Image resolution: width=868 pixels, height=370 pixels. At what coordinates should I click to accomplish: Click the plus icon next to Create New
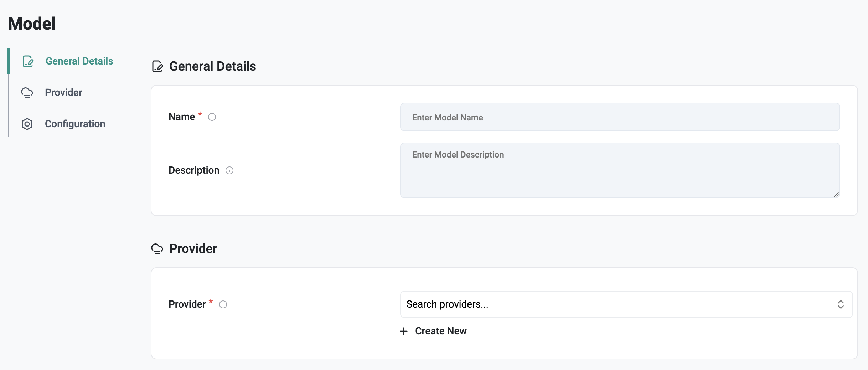(404, 331)
